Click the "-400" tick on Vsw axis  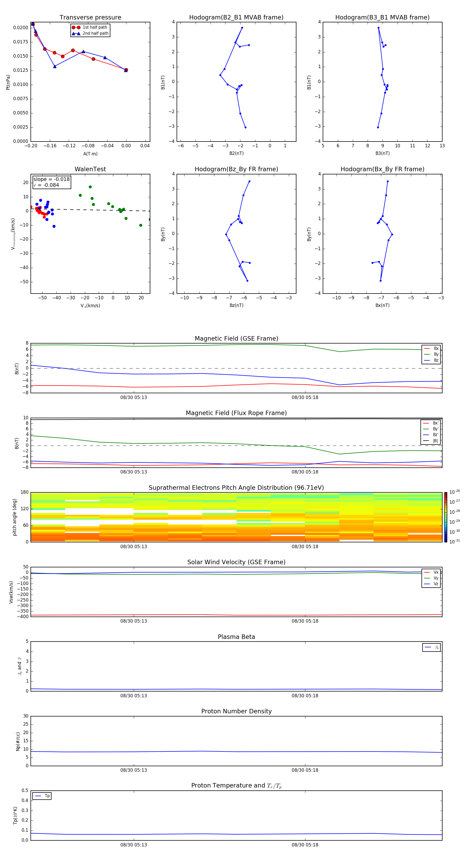[23, 617]
